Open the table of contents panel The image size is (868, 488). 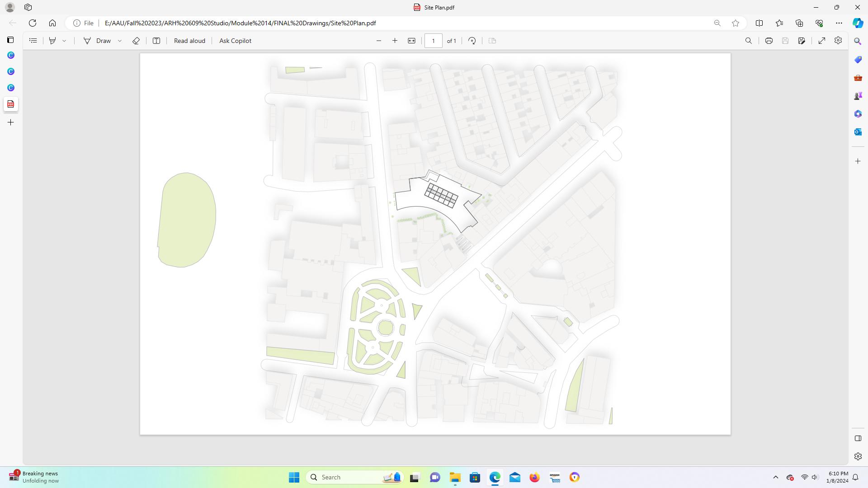pos(33,41)
